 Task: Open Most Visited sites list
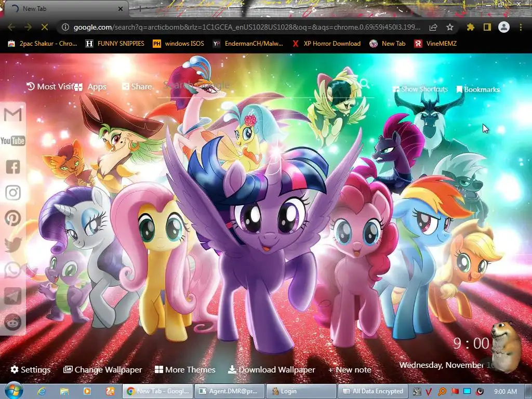pos(50,87)
